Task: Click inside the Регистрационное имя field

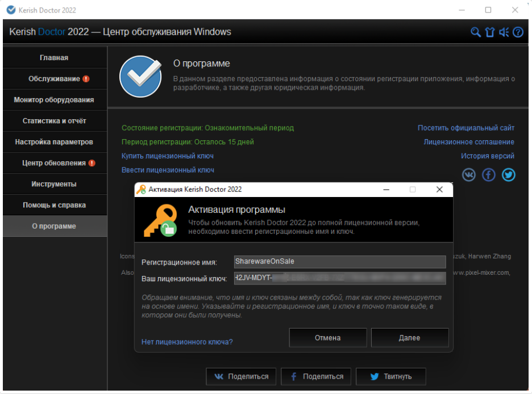Action: click(339, 262)
